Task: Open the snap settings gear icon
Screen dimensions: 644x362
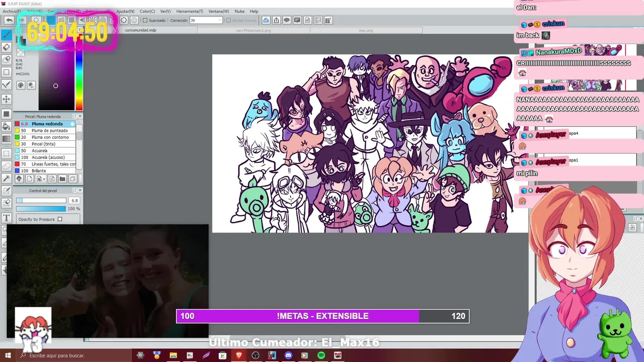Action: tap(134, 20)
